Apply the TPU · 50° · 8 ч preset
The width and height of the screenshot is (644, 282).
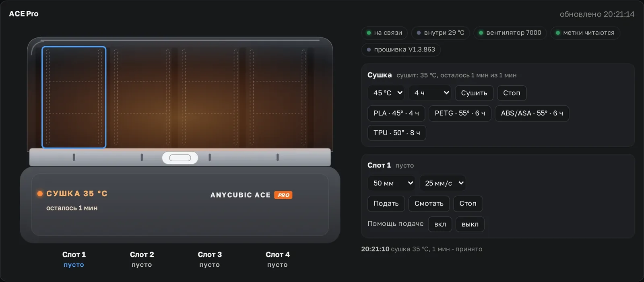point(397,133)
